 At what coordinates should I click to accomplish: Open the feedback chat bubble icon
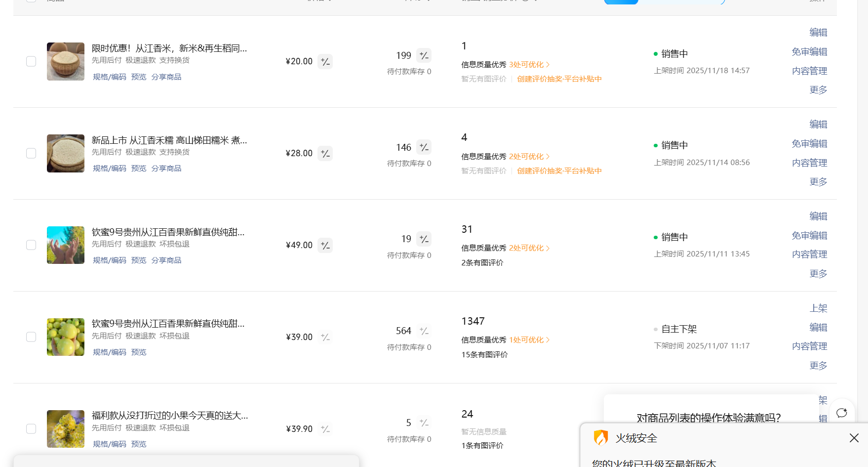pos(841,413)
